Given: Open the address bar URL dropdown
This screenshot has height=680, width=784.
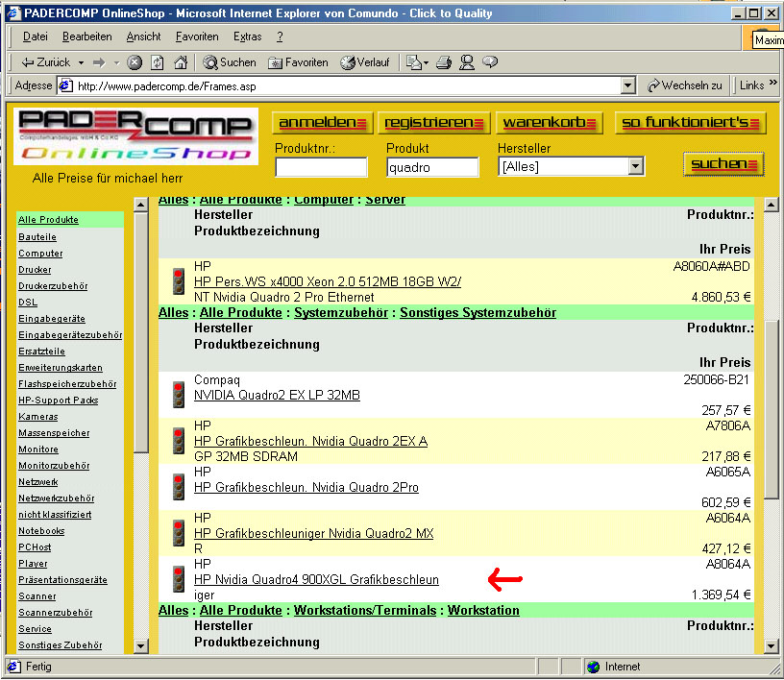Looking at the screenshot, I should 628,85.
